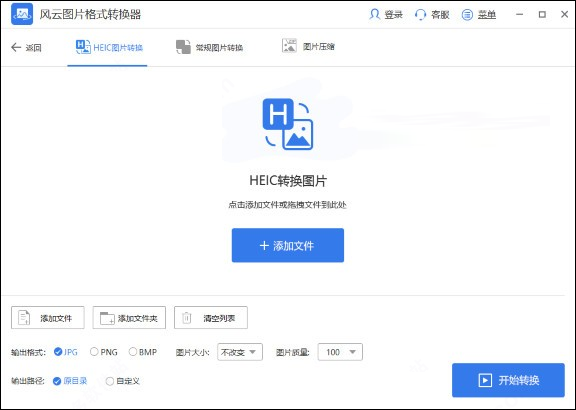Close the converter window

tap(565, 14)
